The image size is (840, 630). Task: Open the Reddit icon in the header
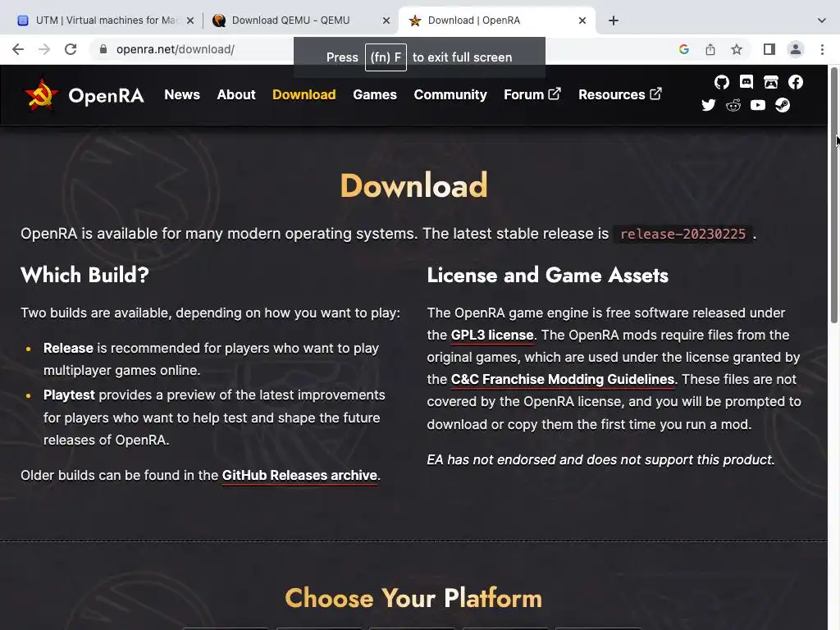[733, 105]
